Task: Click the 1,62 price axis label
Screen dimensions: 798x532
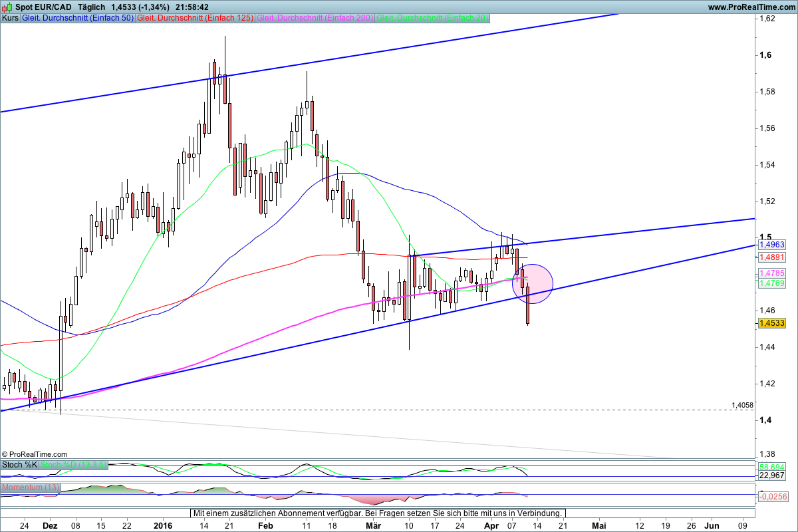Action: coord(767,19)
